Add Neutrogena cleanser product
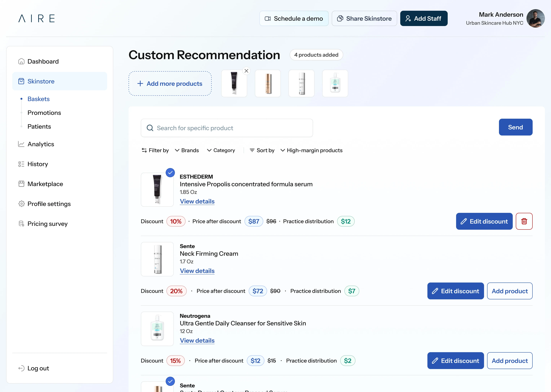The height and width of the screenshot is (392, 551). [509, 361]
